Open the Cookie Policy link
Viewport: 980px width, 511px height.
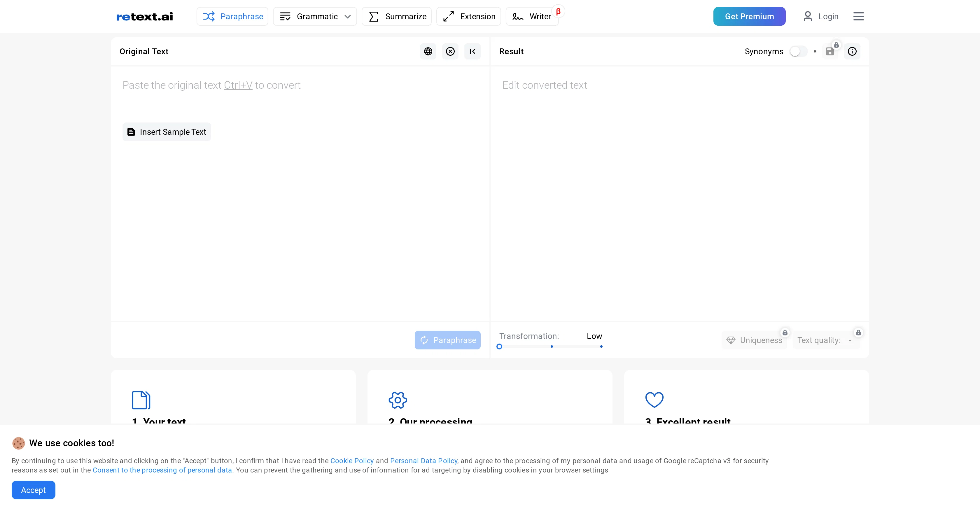coord(352,461)
